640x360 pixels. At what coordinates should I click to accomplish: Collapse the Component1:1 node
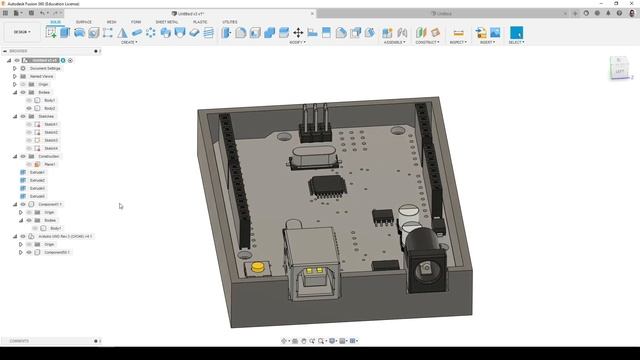click(15, 204)
